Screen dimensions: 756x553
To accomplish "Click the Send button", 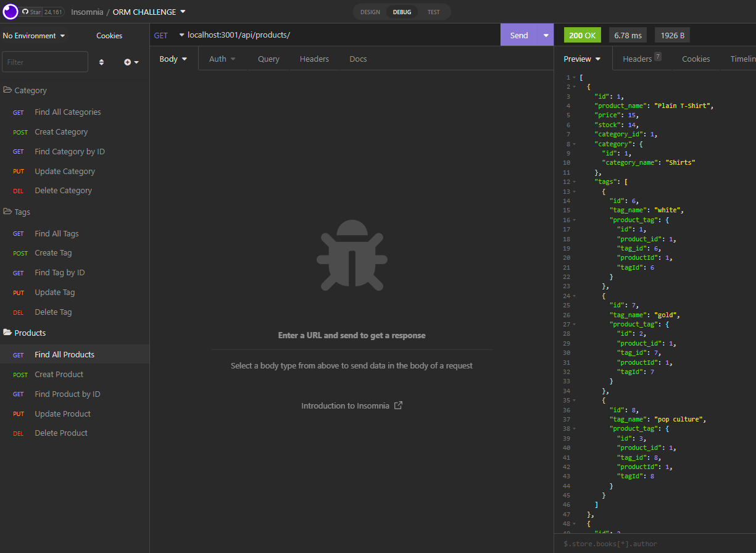I will coord(518,35).
